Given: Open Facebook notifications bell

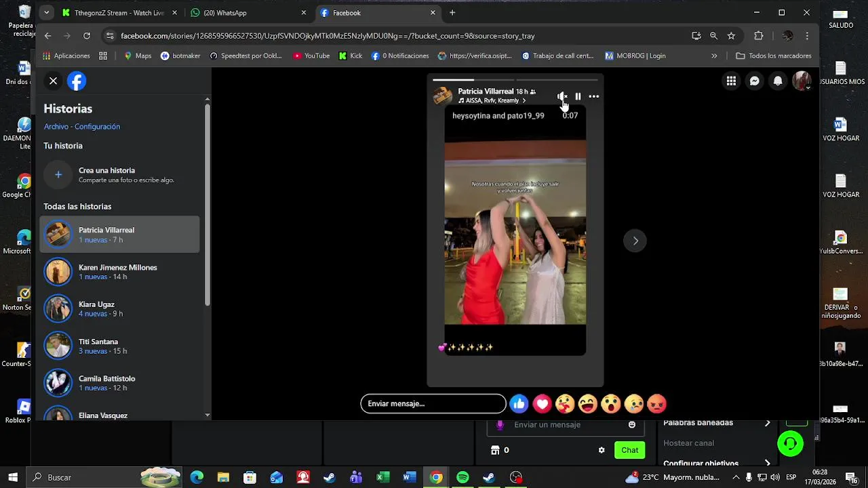Looking at the screenshot, I should pos(778,81).
